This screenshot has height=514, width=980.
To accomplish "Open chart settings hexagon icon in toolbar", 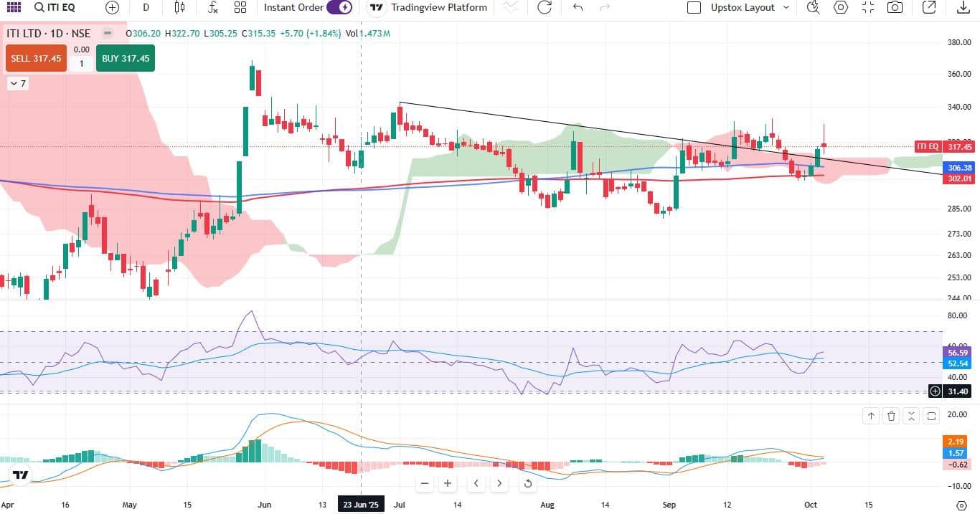I will point(840,8).
